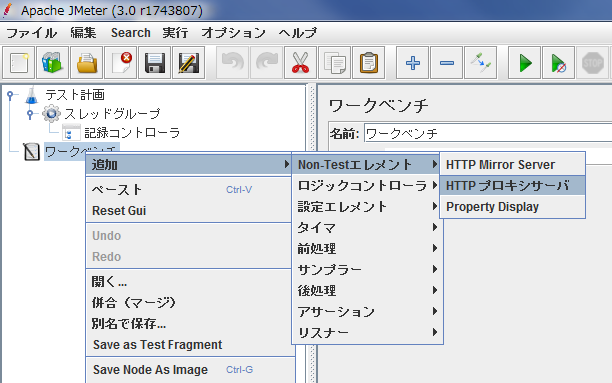Open the 実行 menu

coord(175,33)
